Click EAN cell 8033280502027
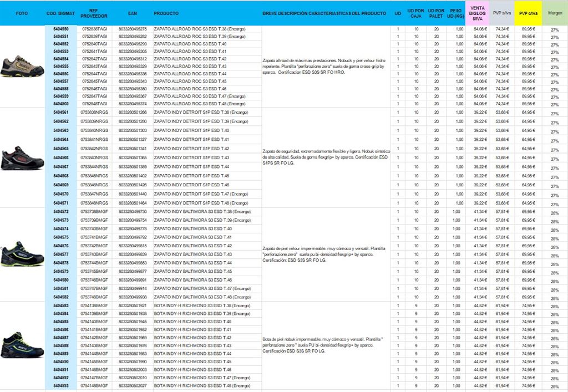568x392 pixels. coord(133,385)
